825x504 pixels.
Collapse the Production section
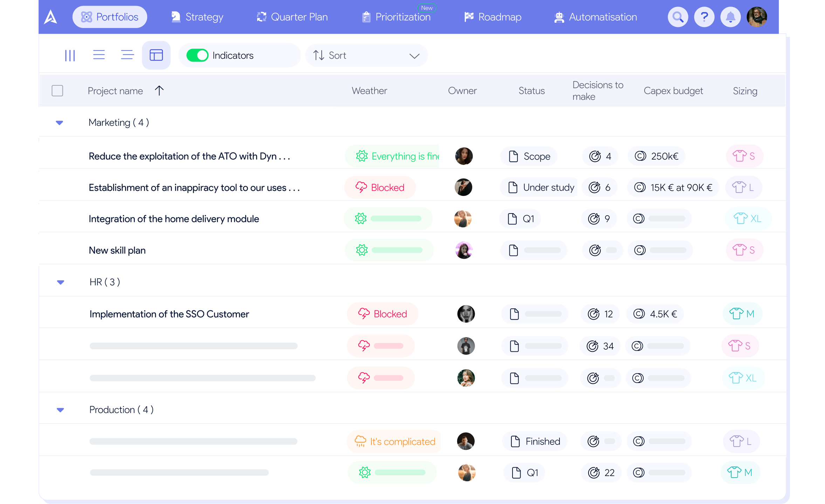click(x=60, y=410)
